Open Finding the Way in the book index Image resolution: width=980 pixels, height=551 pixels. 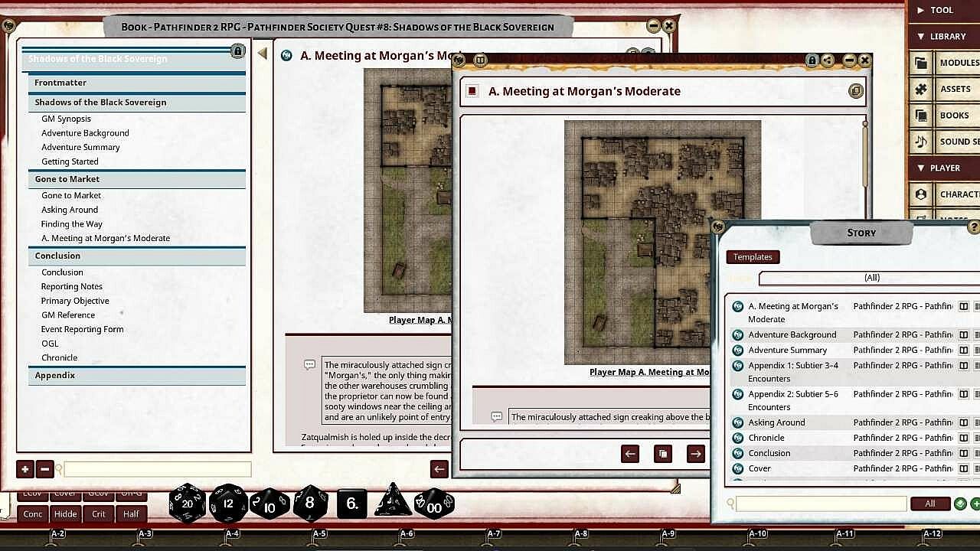[x=72, y=224]
